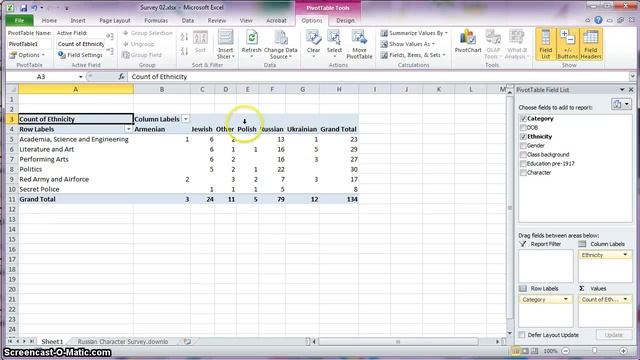
Task: Click Sort Z to A icon
Action: click(x=184, y=51)
